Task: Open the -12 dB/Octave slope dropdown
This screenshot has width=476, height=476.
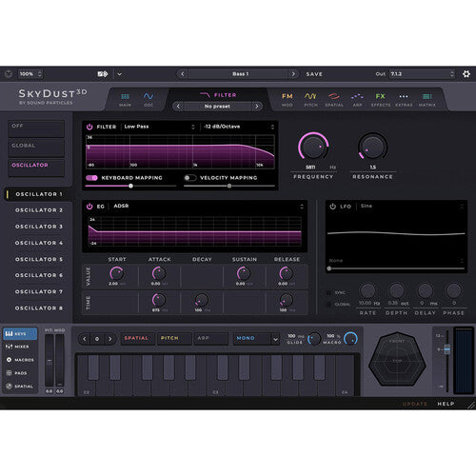Action: [x=238, y=127]
